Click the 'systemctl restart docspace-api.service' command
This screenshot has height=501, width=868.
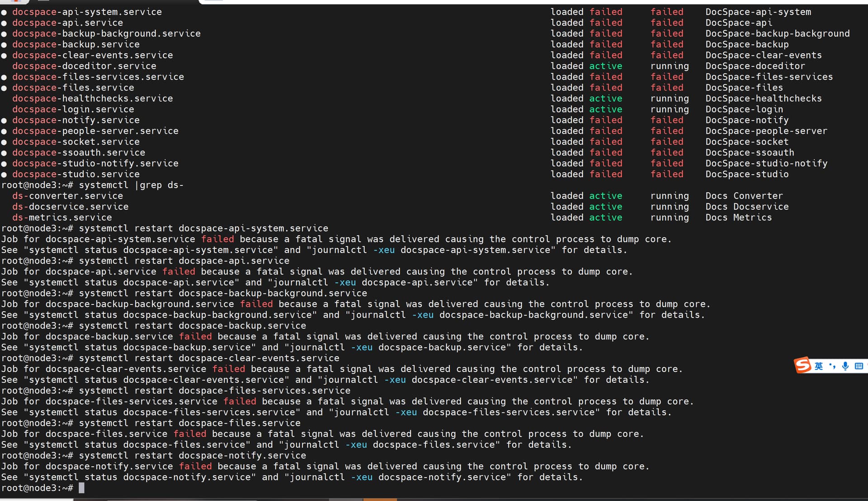(x=184, y=261)
